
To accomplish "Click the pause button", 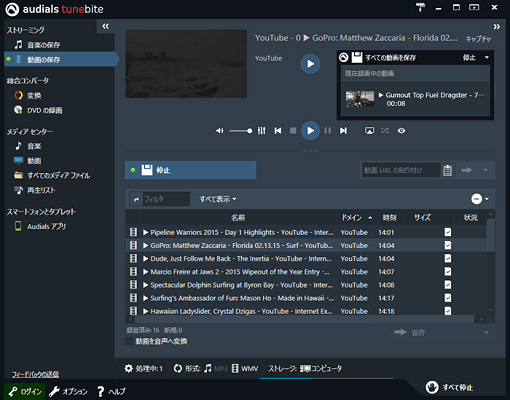I will coord(328,131).
